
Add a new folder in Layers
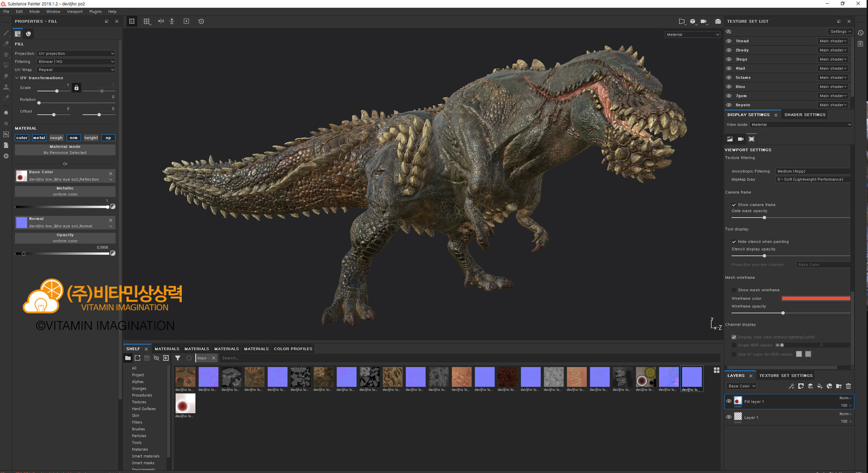(839, 386)
